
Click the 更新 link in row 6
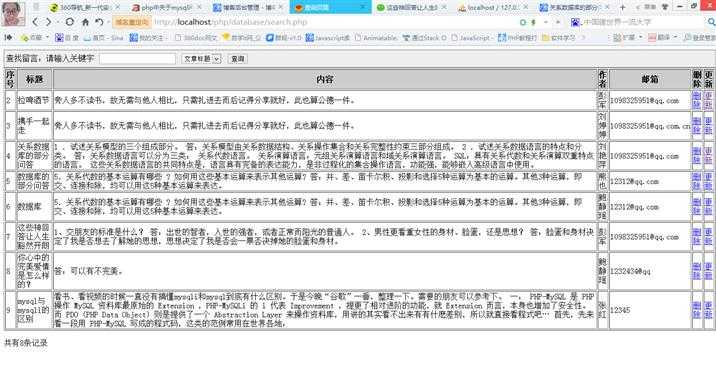[x=708, y=206]
